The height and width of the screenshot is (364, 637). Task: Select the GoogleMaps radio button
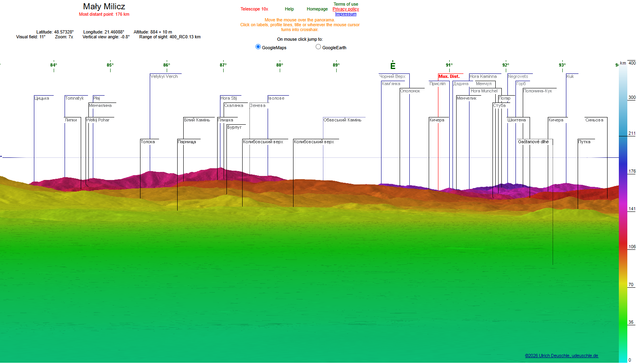258,47
